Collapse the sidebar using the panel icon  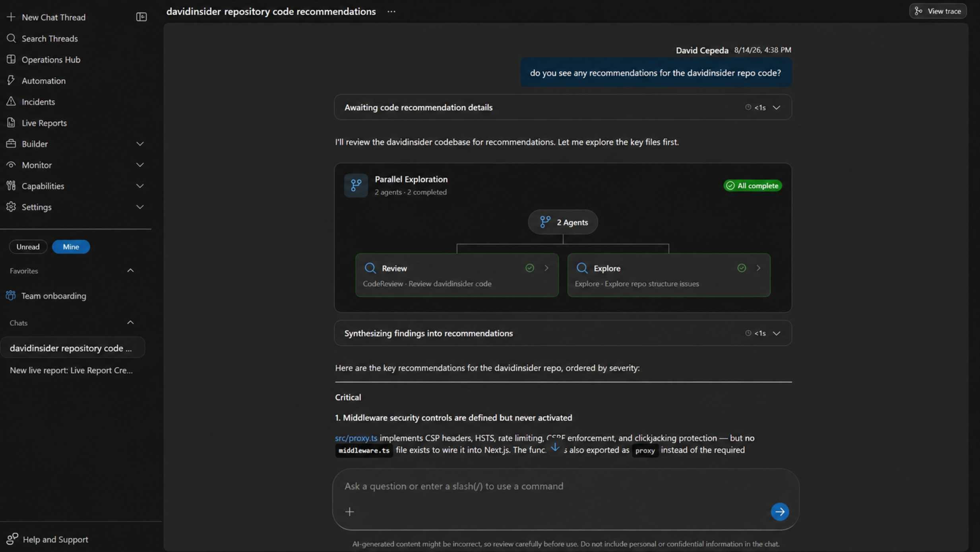(x=141, y=17)
